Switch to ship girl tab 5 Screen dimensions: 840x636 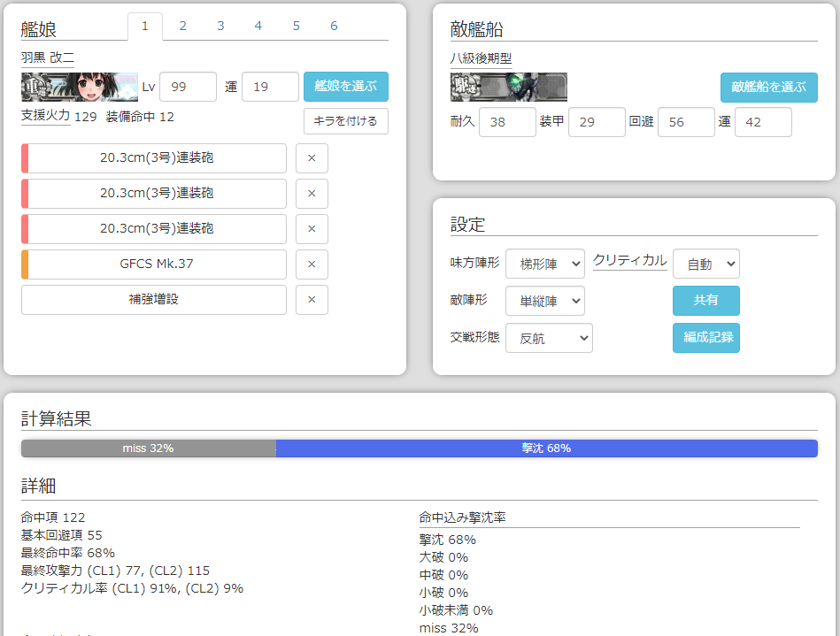click(x=297, y=27)
